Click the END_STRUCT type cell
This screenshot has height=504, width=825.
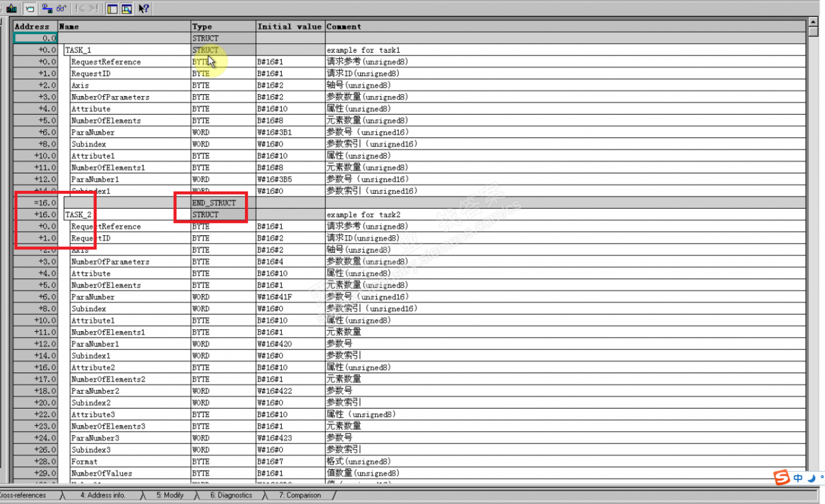223,203
